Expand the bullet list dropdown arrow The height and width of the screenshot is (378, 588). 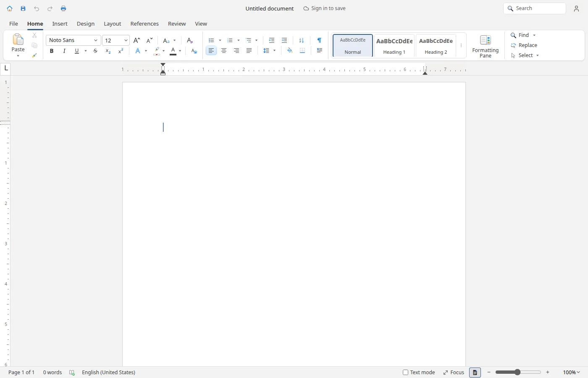point(220,40)
